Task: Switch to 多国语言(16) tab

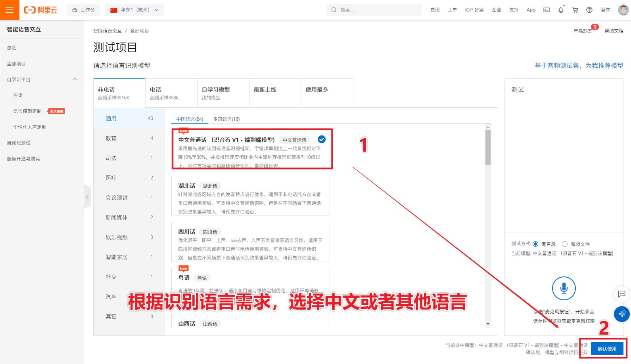Action: [x=226, y=119]
